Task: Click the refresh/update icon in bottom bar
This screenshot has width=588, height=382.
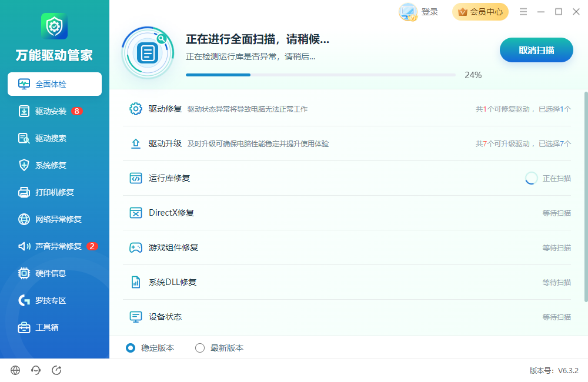Action: coord(56,370)
